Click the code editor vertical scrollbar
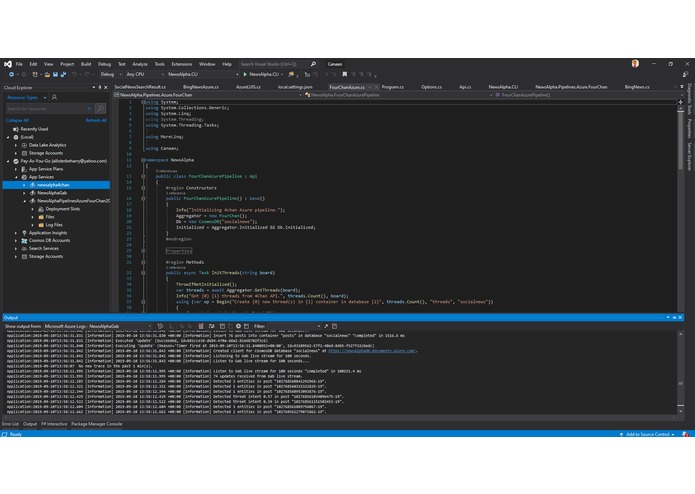The height and width of the screenshot is (494, 695). (x=680, y=207)
